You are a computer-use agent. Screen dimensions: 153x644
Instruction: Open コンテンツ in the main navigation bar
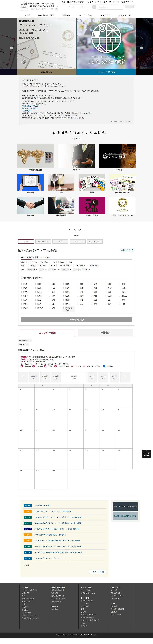point(105,16)
